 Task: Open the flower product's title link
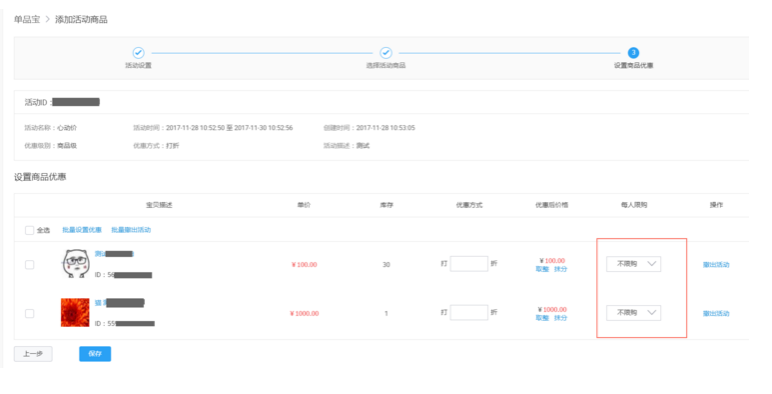tap(119, 302)
